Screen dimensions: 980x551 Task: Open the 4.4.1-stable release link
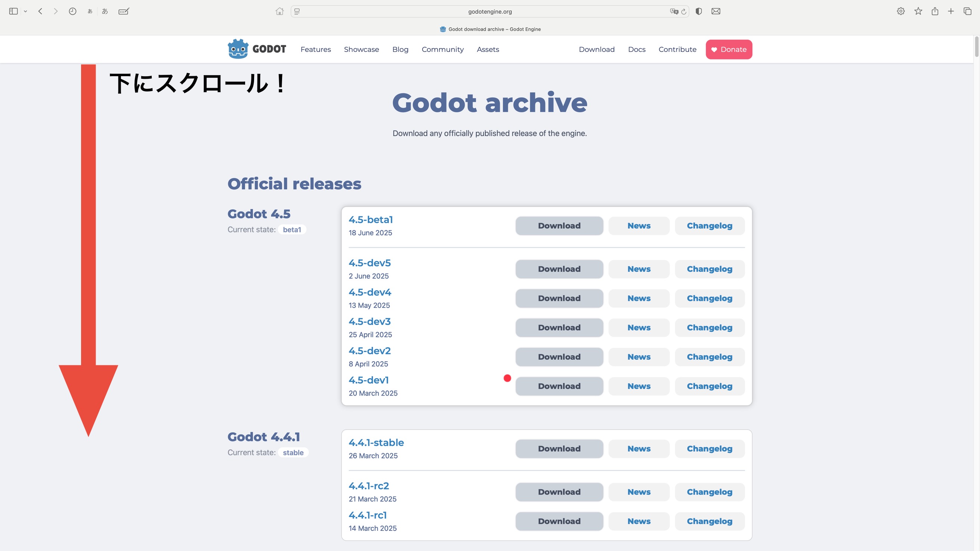[376, 443]
